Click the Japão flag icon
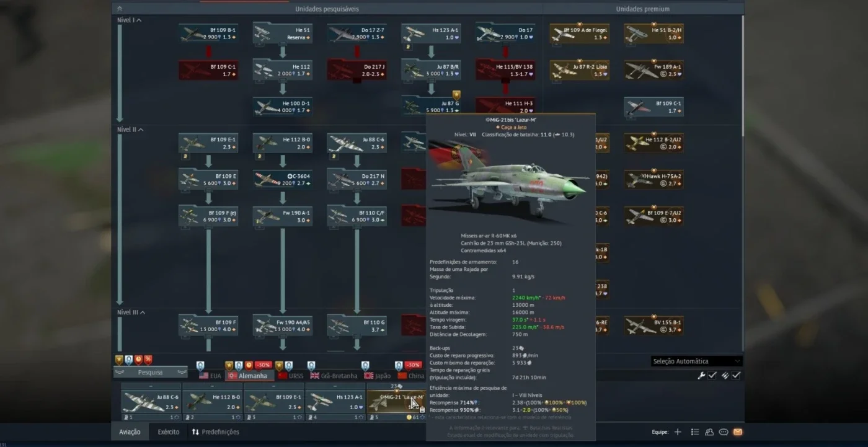This screenshot has height=447, width=868. [x=368, y=376]
